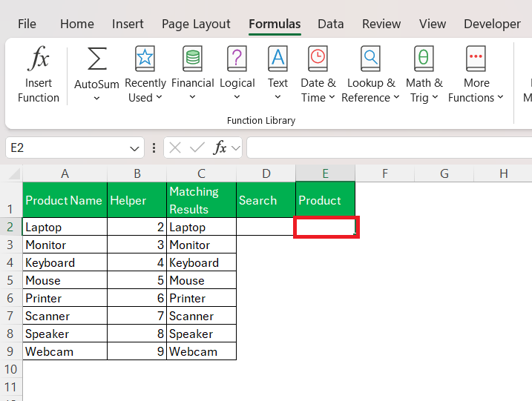This screenshot has height=401, width=532.
Task: Select Helper cell with value 9
Action: point(137,351)
